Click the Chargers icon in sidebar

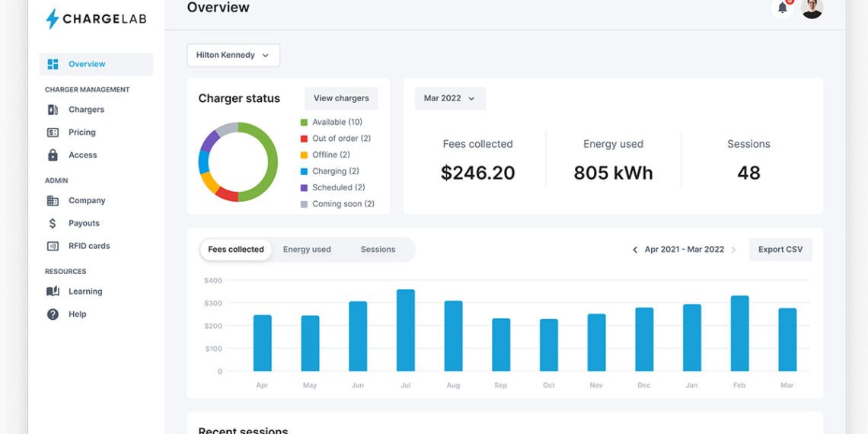pos(53,110)
